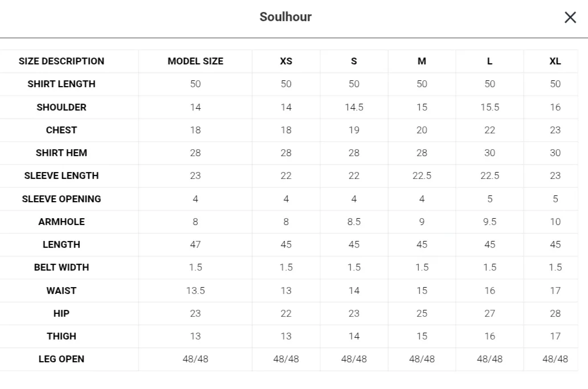Click the ARMHOLE value 9.5 for size L
588x389 pixels.
[489, 222]
